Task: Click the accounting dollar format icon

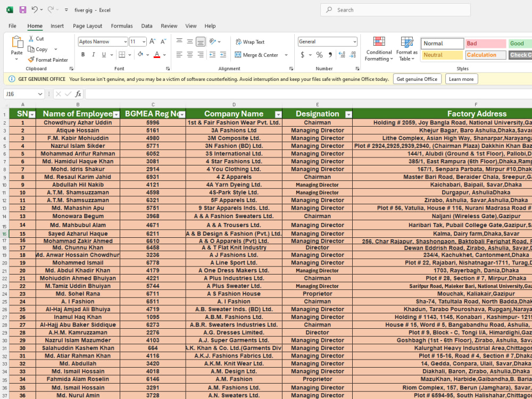Action: [x=302, y=55]
